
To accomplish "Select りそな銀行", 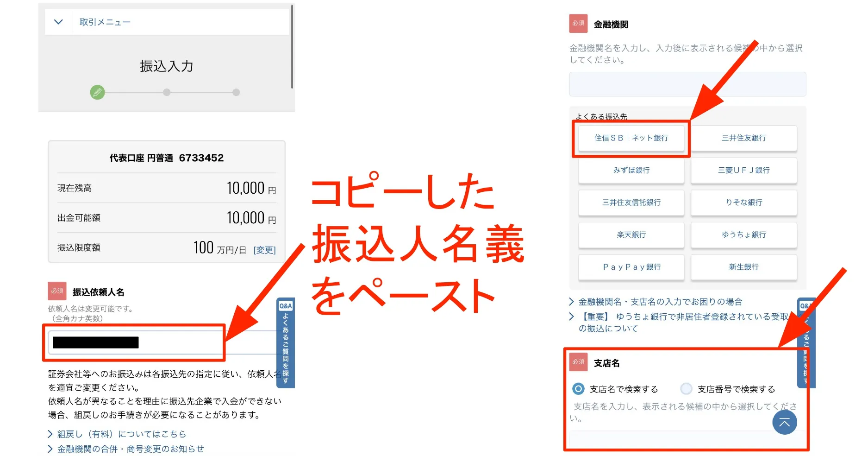I will 743,203.
